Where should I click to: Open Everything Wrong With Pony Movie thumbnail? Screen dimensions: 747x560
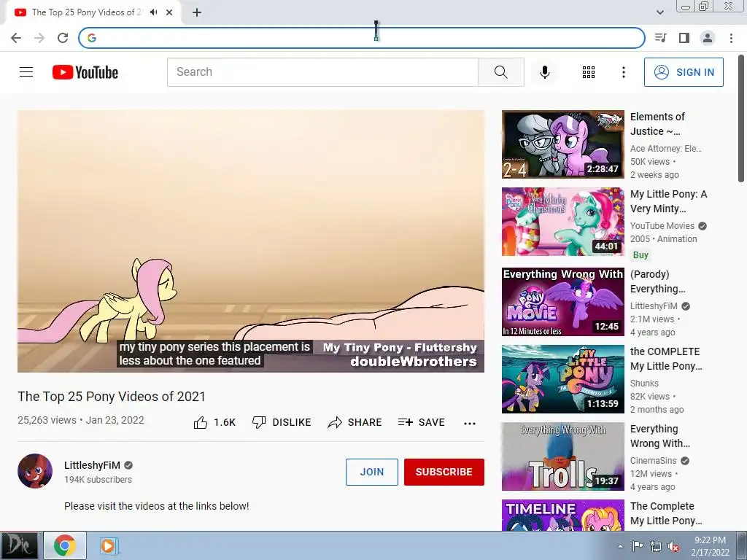562,302
